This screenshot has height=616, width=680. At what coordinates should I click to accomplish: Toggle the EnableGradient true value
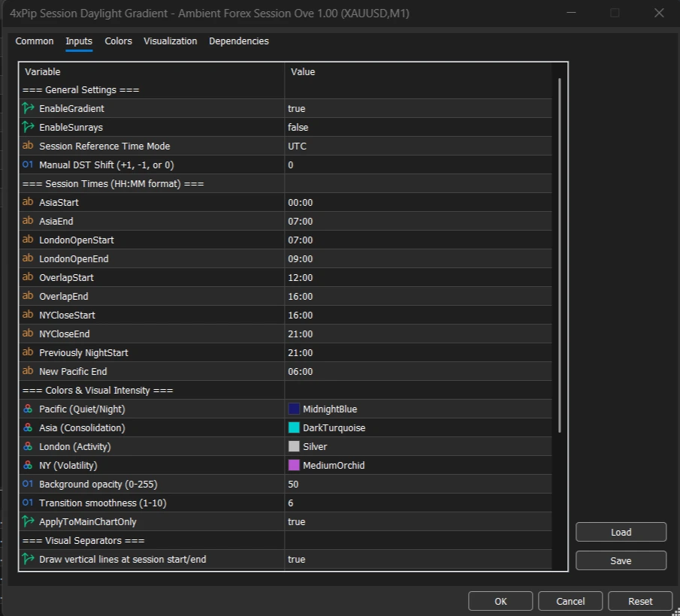[296, 108]
